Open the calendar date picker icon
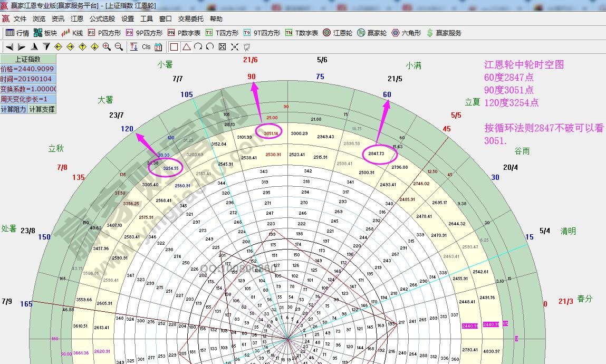 pos(158,46)
